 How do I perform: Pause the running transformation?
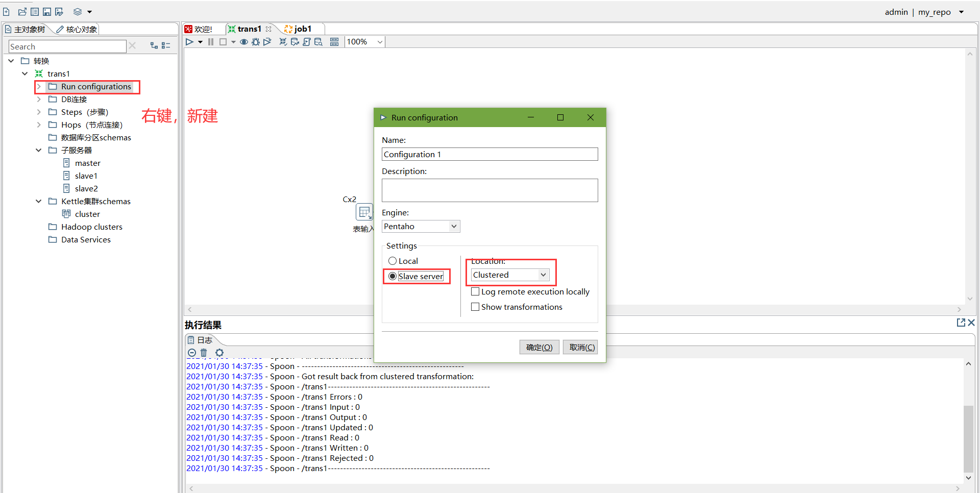211,42
